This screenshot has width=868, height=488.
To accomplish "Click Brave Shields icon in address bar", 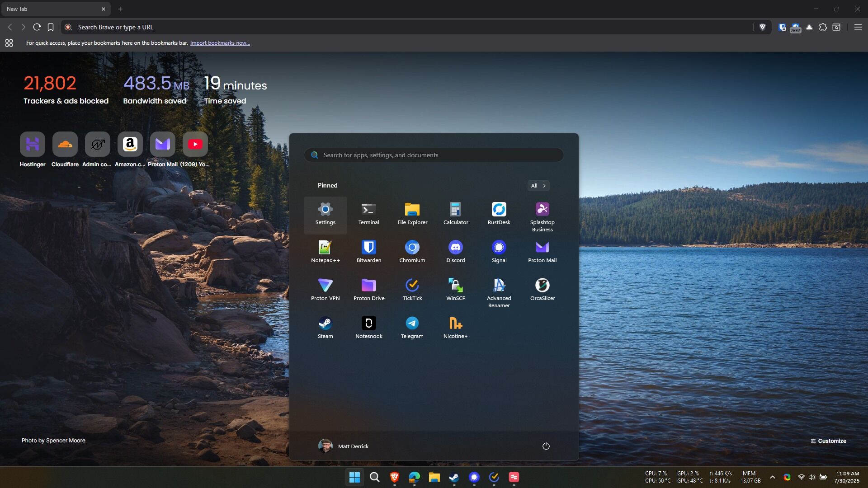I will pos(762,27).
